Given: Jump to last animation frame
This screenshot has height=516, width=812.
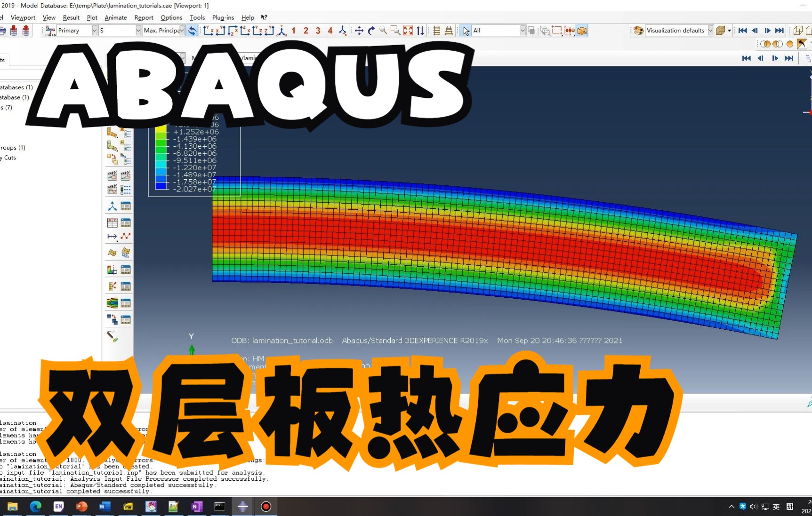Looking at the screenshot, I should [780, 31].
